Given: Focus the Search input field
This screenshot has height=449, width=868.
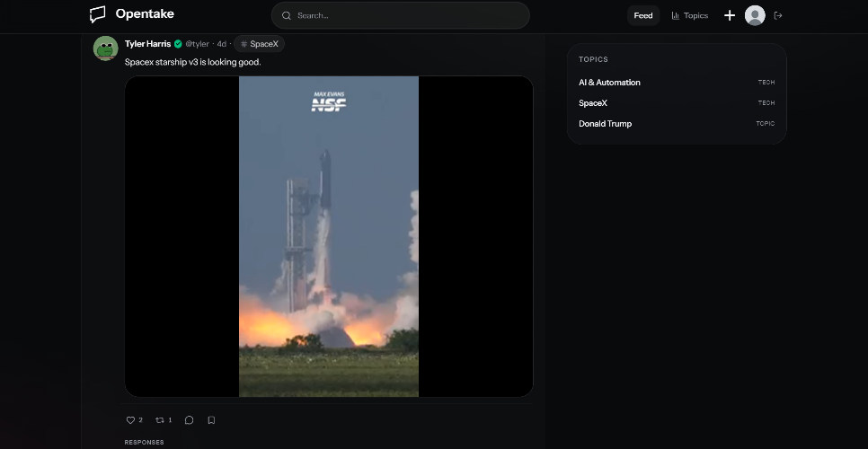Looking at the screenshot, I should pyautogui.click(x=400, y=15).
